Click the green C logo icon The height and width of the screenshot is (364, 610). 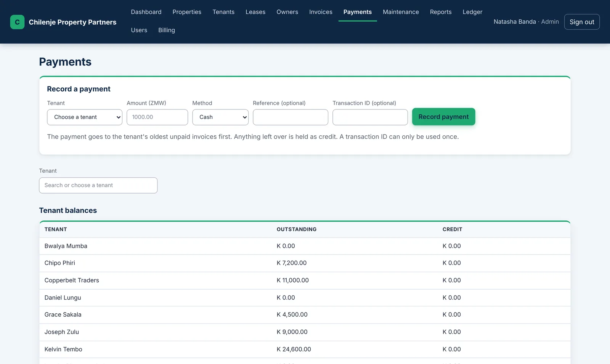pyautogui.click(x=17, y=22)
